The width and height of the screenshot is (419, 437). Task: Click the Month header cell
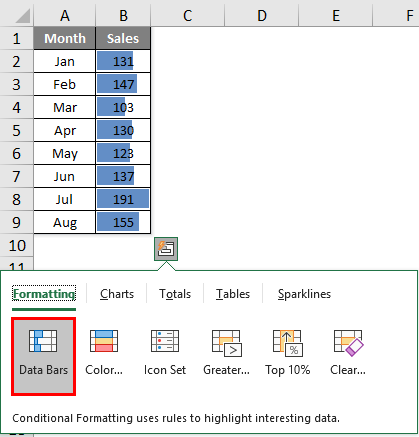[x=65, y=38]
